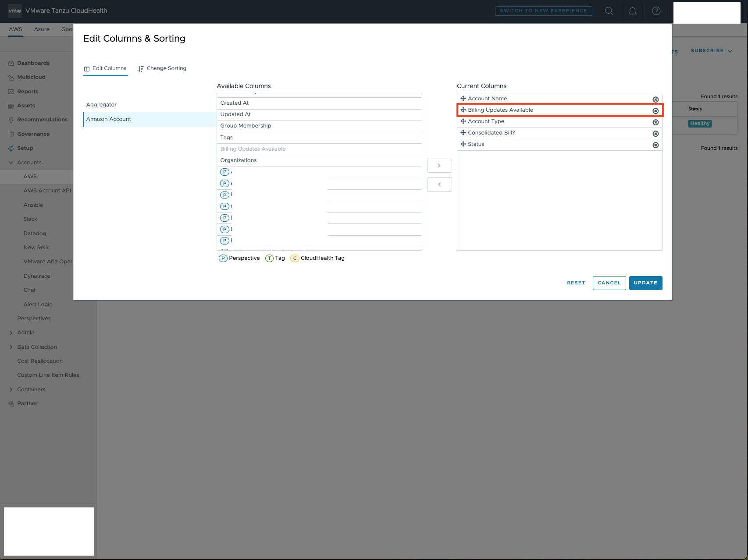Open the notifications bell
This screenshot has height=560, width=748.
633,11
